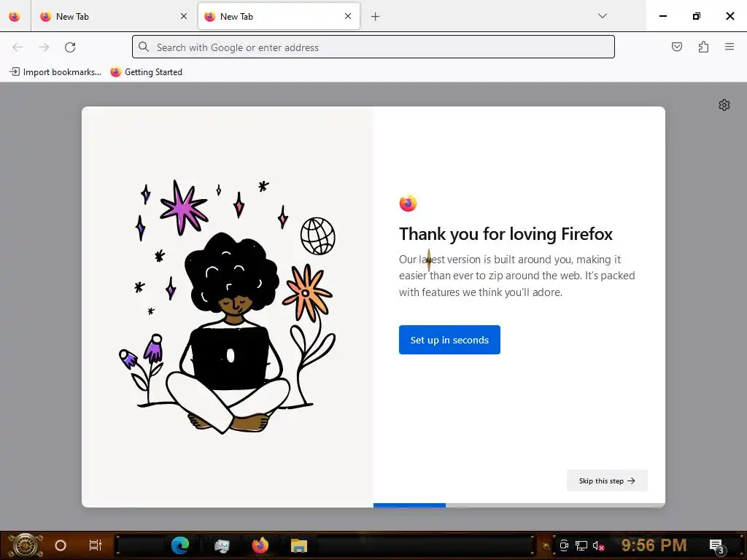Open Cortana search circle on taskbar
This screenshot has height=560, width=747.
pyautogui.click(x=61, y=545)
